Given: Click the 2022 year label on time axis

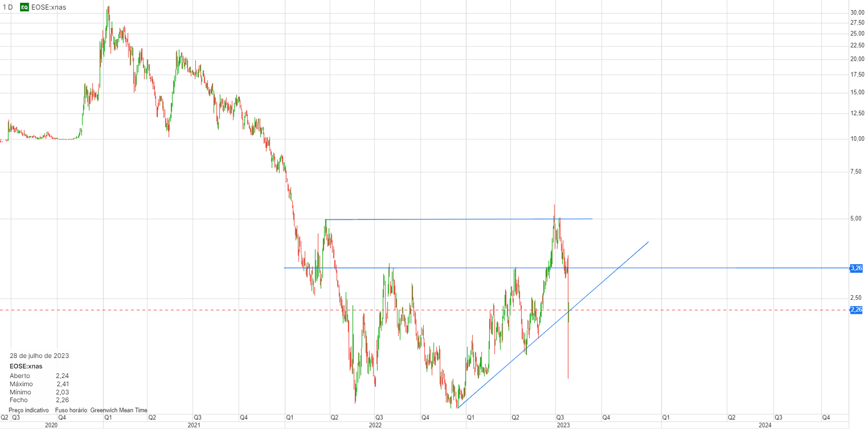Looking at the screenshot, I should coord(375,425).
